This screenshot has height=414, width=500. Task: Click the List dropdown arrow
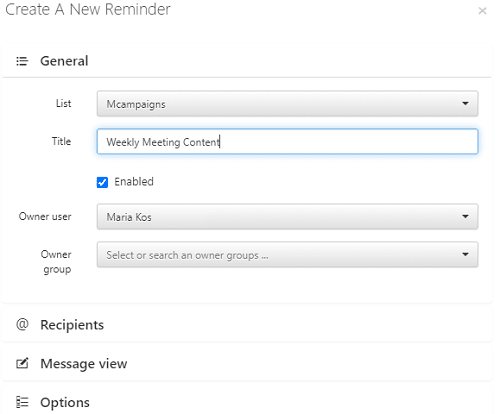[x=465, y=103]
